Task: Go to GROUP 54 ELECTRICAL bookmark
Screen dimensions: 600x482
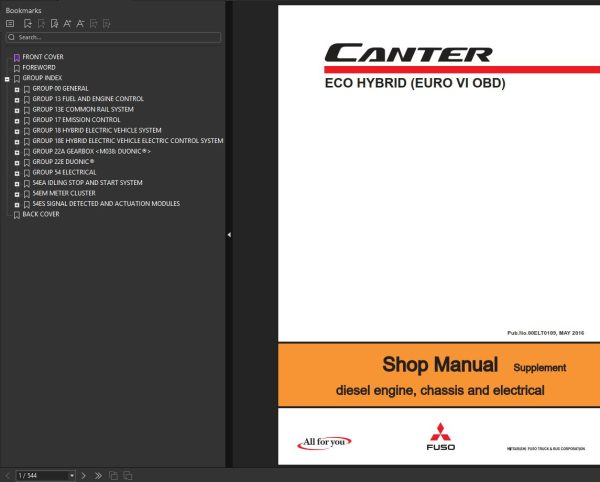Action: (64, 173)
